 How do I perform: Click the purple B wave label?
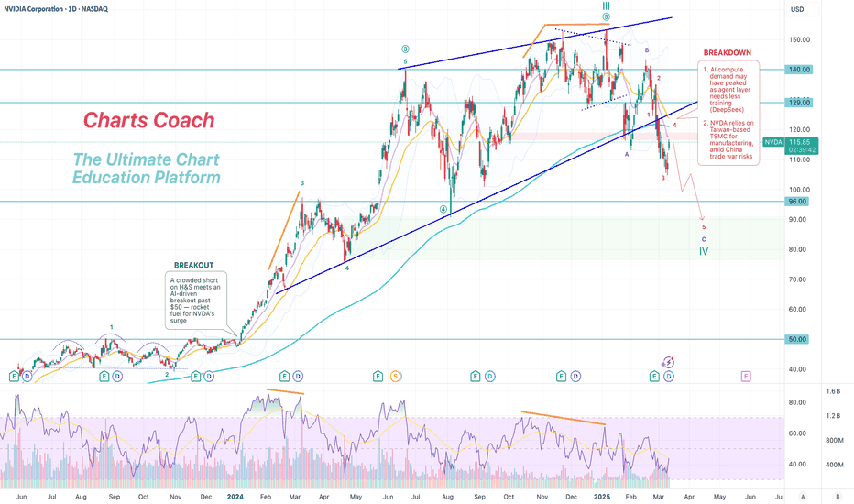click(x=647, y=50)
